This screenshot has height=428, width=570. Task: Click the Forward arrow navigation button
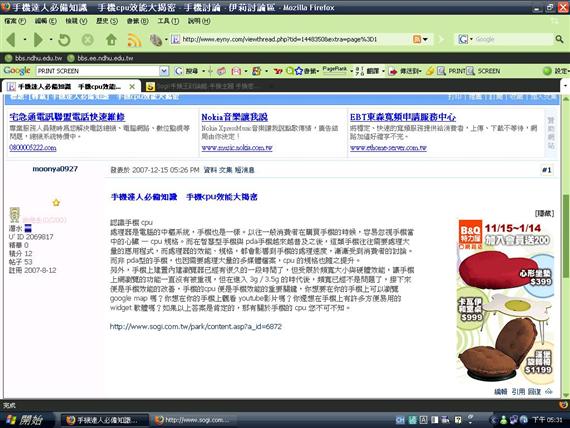pos(38,39)
